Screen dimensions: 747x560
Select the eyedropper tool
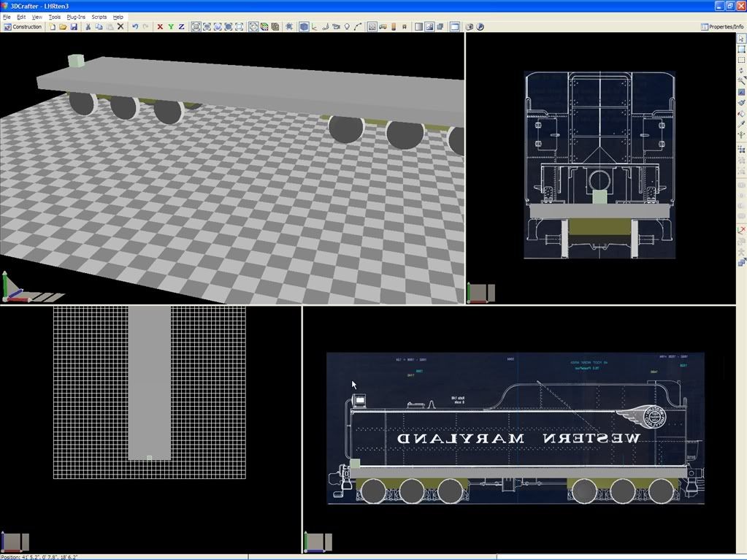pyautogui.click(x=741, y=124)
